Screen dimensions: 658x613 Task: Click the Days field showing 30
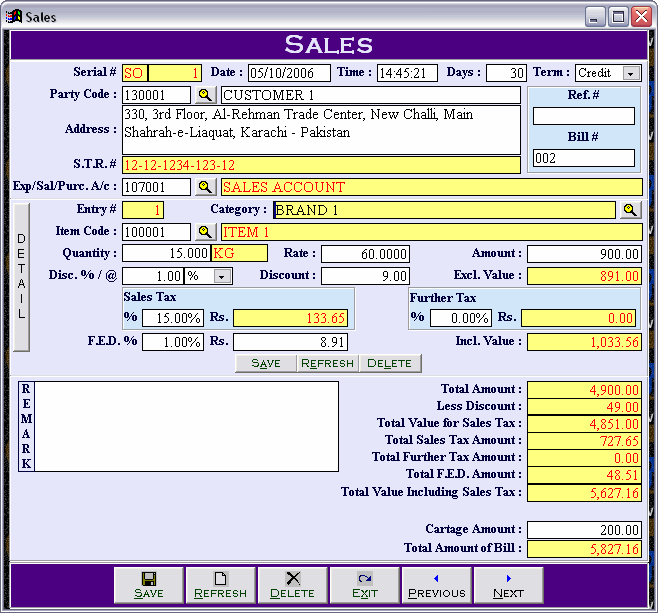pos(506,73)
